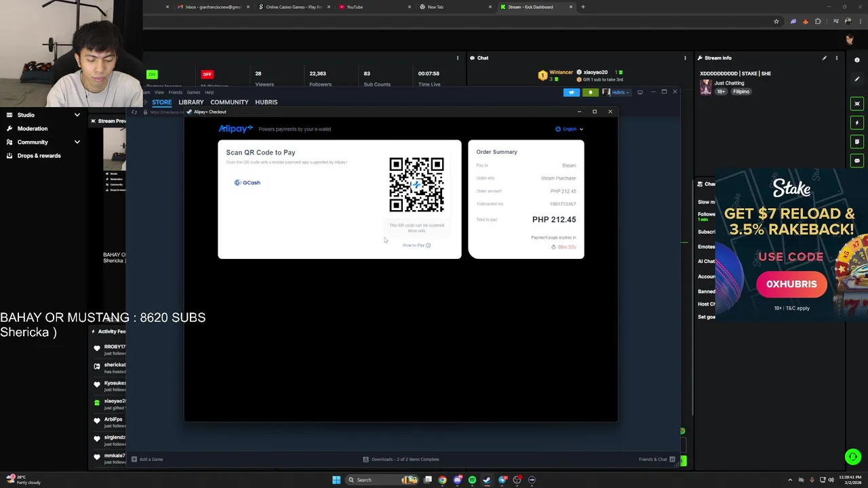Open the language dropdown showing English
The image size is (868, 488).
pos(569,129)
